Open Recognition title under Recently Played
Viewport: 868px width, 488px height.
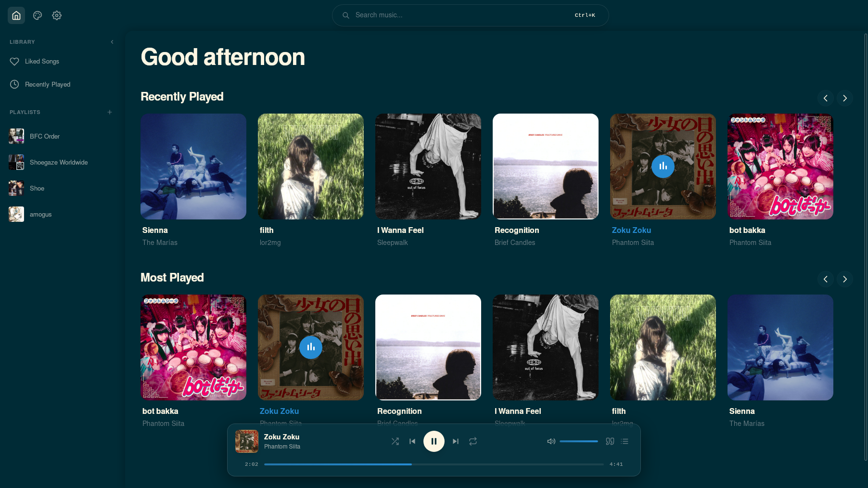(x=517, y=231)
